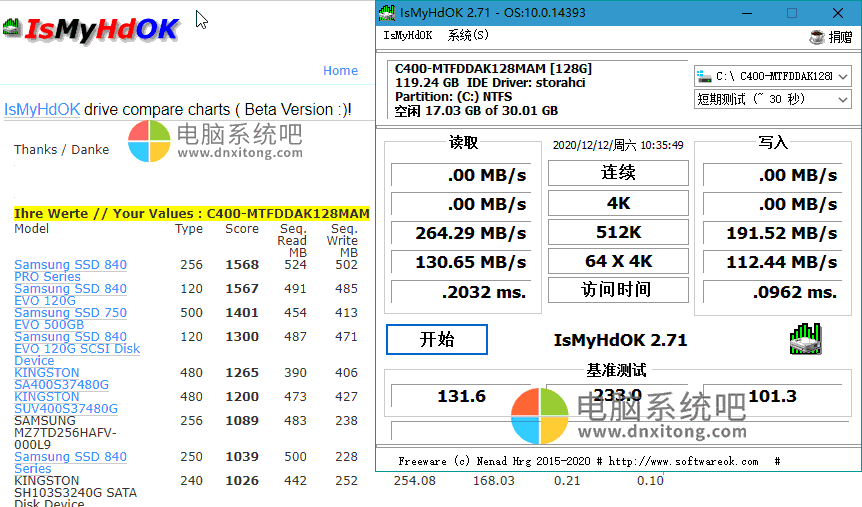The image size is (862, 507).
Task: Open the IsMyHdOK link in the page heading
Action: pos(42,109)
